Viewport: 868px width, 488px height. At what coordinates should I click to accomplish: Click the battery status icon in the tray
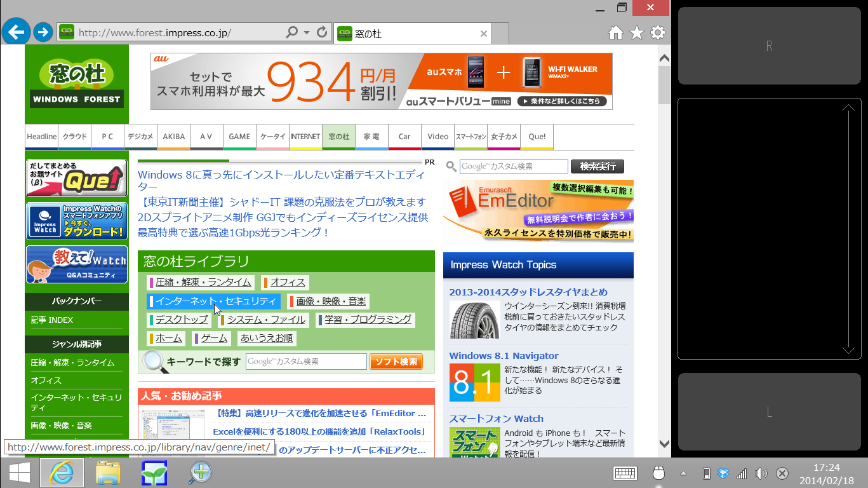tap(706, 473)
